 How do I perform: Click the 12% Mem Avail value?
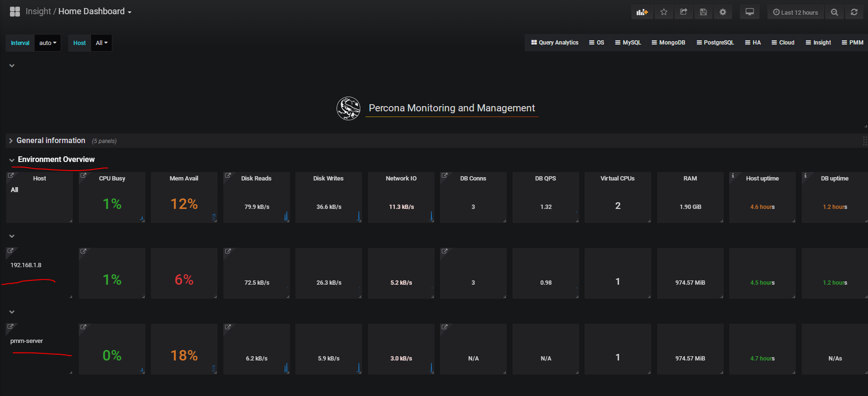pyautogui.click(x=184, y=204)
